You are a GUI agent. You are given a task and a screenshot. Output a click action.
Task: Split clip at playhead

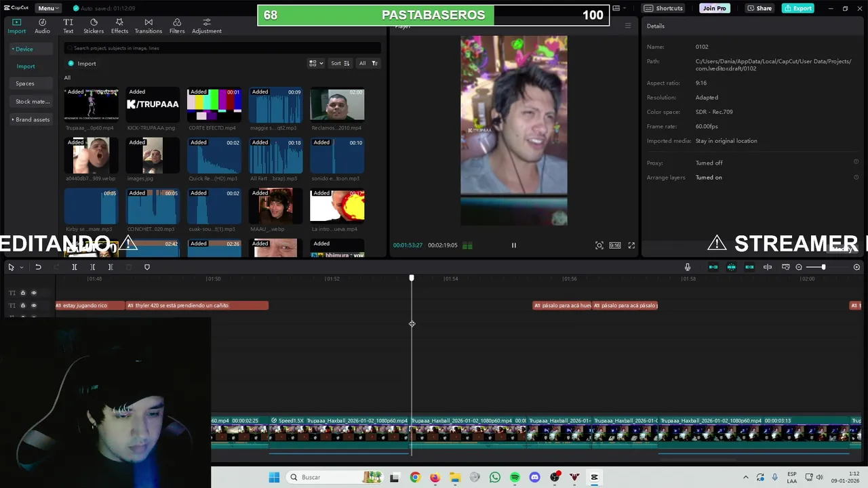75,267
